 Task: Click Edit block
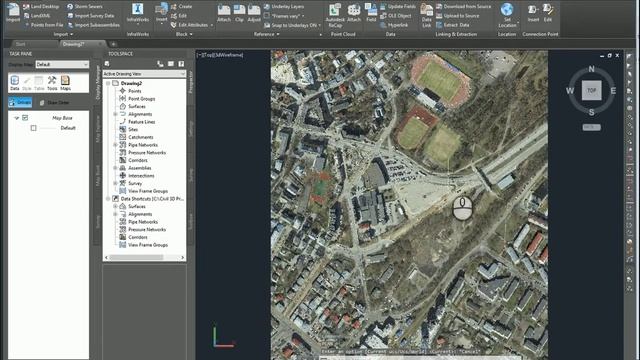point(179,16)
